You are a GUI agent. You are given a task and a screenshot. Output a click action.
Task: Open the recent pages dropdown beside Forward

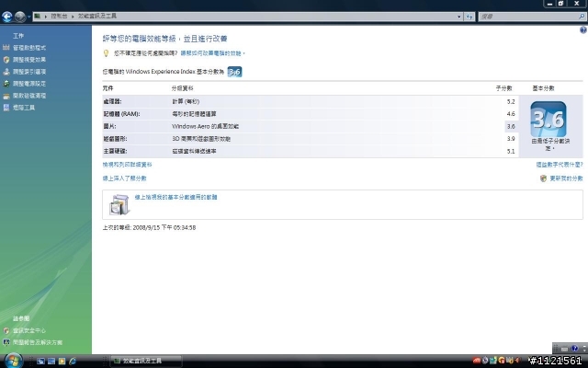[x=28, y=17]
